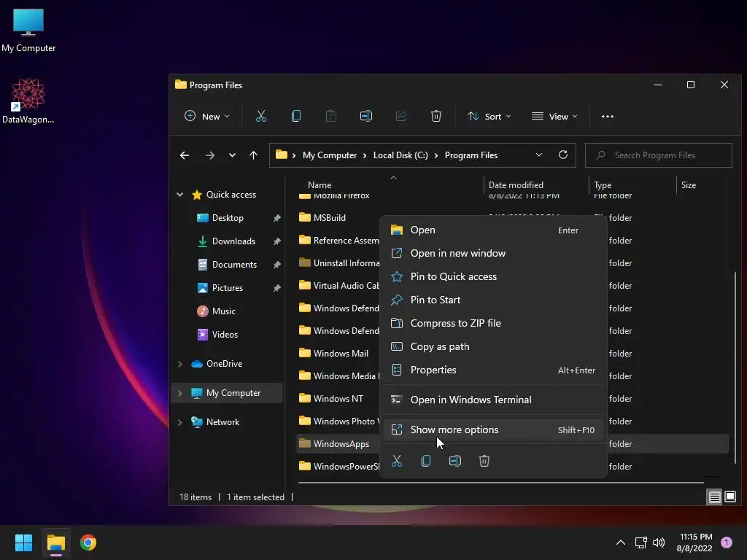Click Show more options

(x=493, y=429)
